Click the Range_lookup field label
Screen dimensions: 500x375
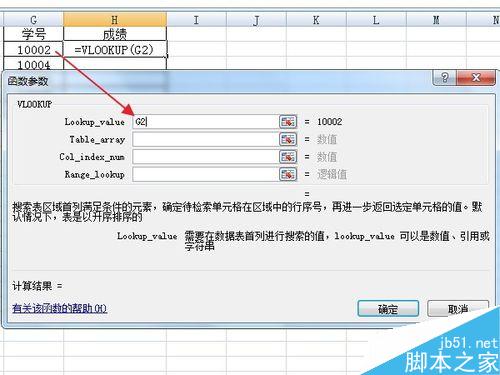pos(95,174)
